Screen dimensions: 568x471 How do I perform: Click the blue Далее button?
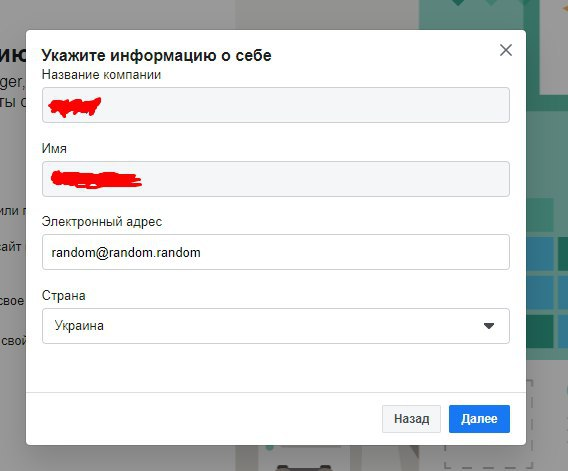[x=479, y=419]
